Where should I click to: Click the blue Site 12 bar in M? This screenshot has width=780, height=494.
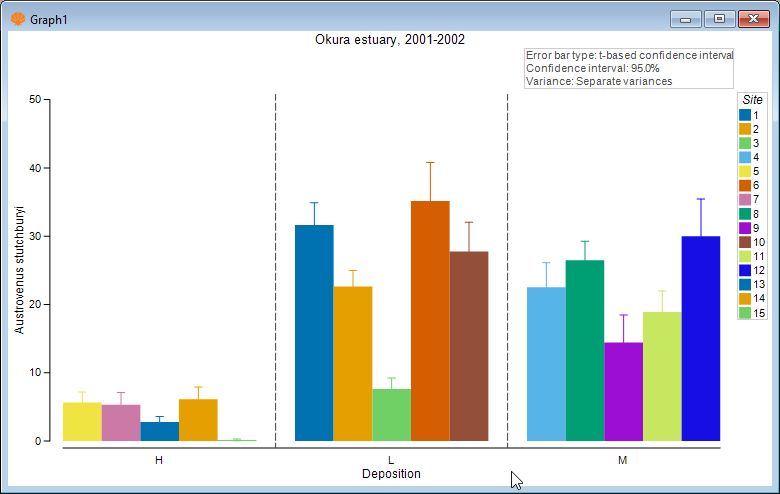click(x=701, y=338)
